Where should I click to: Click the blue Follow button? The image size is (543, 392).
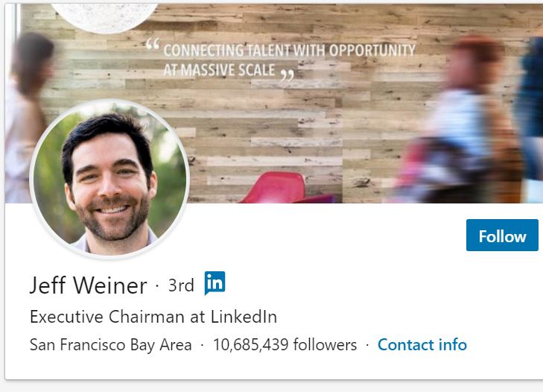click(502, 235)
